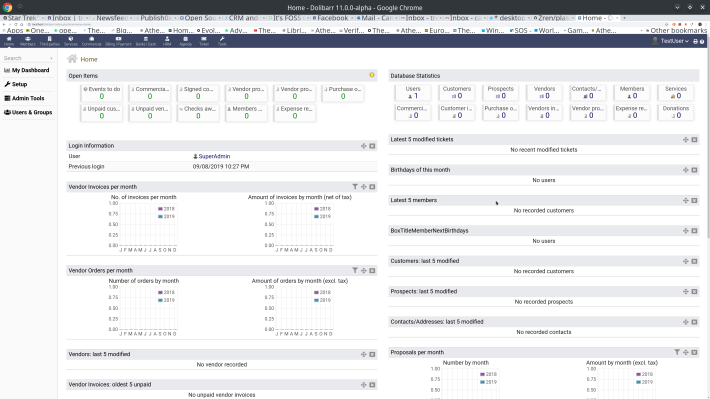710x399 pixels.
Task: Open My Dashboard in the sidebar
Action: click(x=27, y=70)
